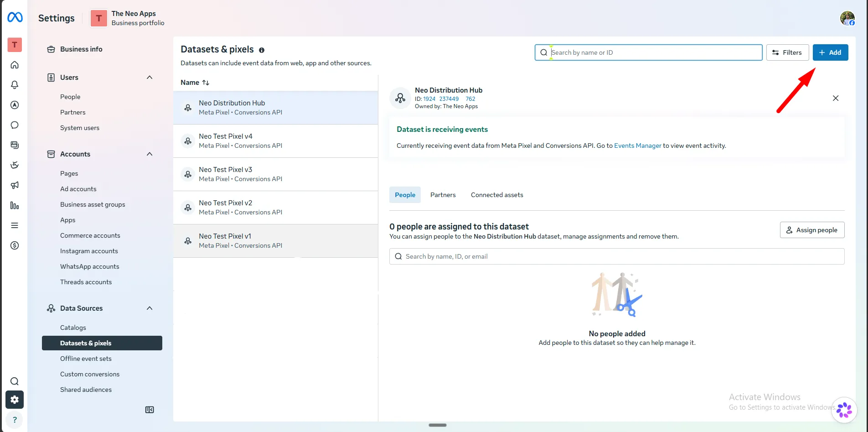Open WhatsApp accounts in the sidebar
Viewport: 868px width, 432px height.
pos(90,266)
